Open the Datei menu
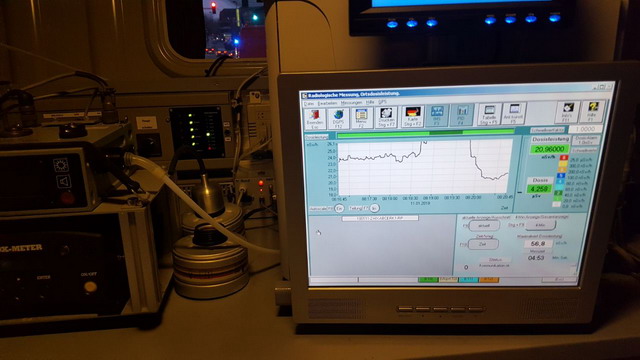Viewport: 640px width, 360px height. pos(309,104)
